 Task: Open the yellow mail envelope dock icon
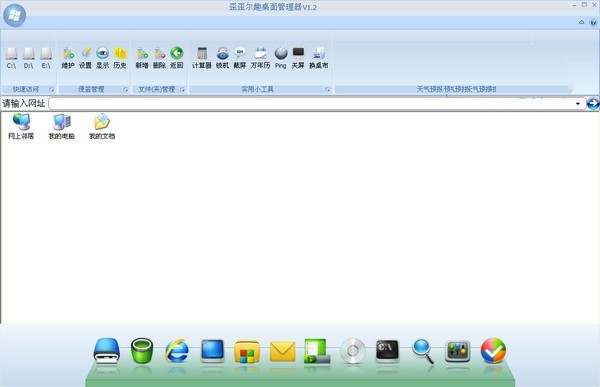click(282, 351)
